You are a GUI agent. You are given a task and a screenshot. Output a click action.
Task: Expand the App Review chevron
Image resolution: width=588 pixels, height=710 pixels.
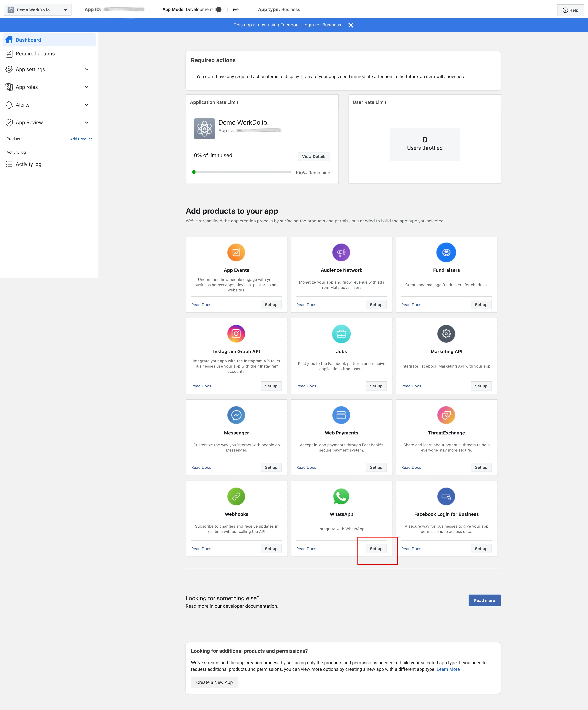pos(87,122)
